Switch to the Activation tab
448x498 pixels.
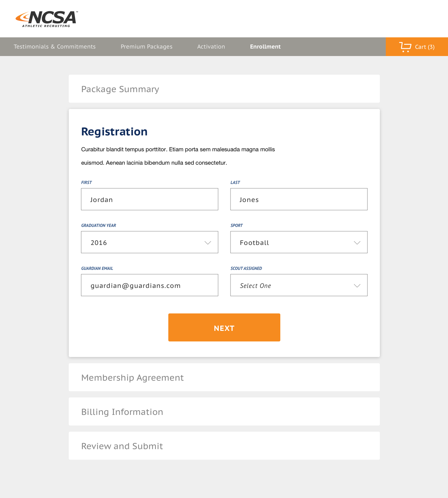[211, 47]
